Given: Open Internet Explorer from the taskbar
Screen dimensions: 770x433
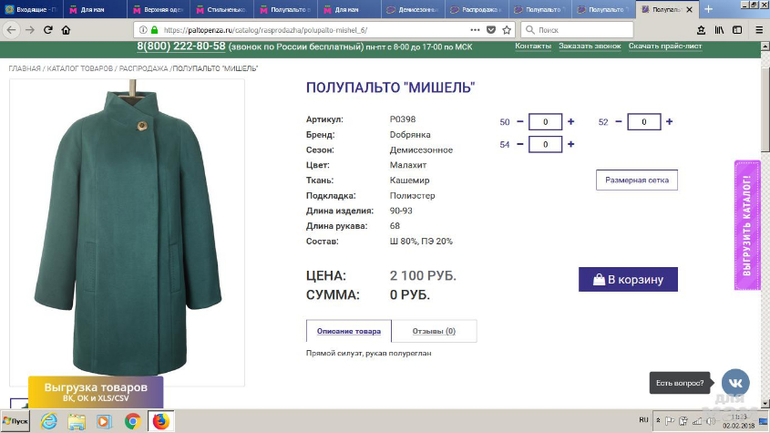Looking at the screenshot, I should pos(49,422).
